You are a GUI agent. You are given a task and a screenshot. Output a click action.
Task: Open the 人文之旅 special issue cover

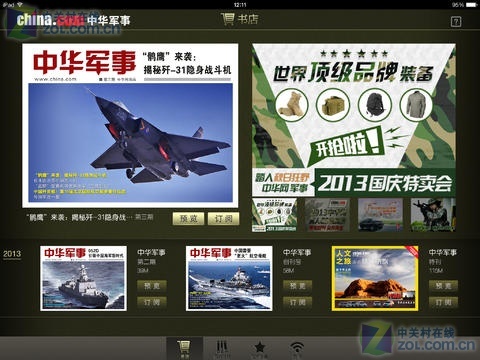375,278
